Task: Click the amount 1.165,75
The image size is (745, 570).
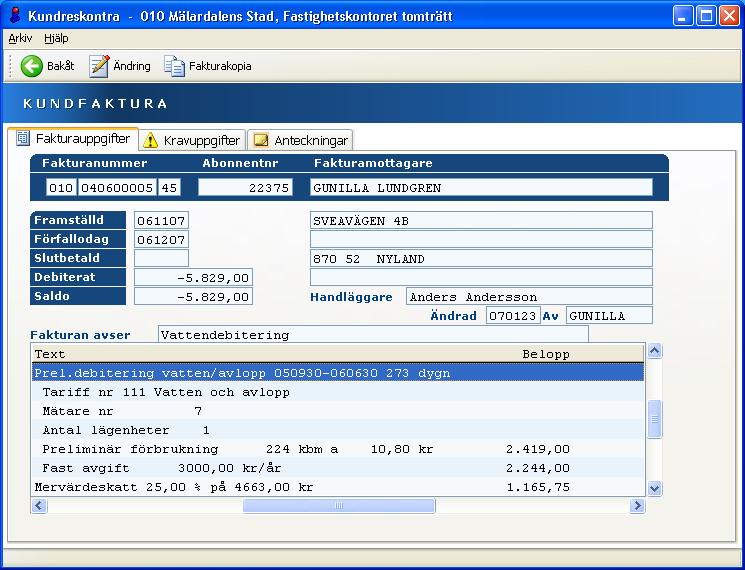Action: click(x=538, y=487)
